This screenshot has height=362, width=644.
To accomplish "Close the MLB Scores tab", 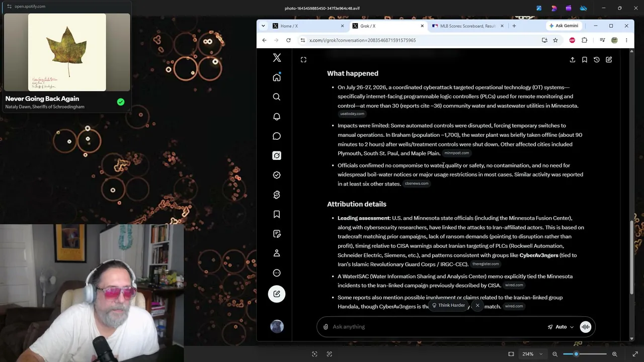I will (502, 26).
